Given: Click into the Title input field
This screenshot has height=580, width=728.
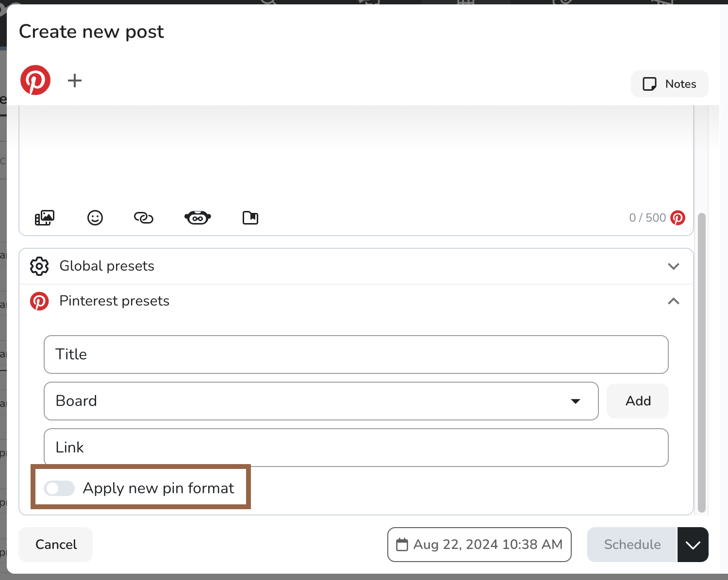Looking at the screenshot, I should tap(356, 354).
